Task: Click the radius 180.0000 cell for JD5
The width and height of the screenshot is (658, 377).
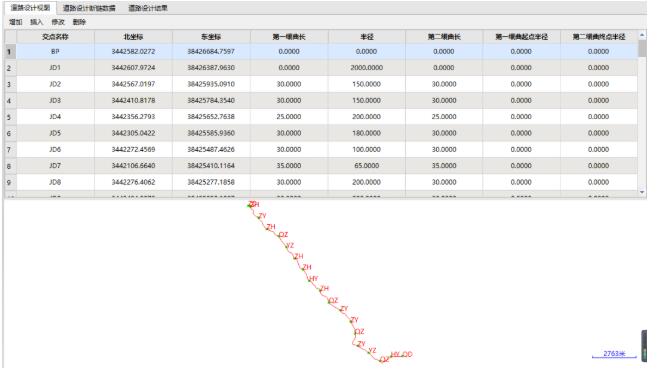Action: (366, 133)
